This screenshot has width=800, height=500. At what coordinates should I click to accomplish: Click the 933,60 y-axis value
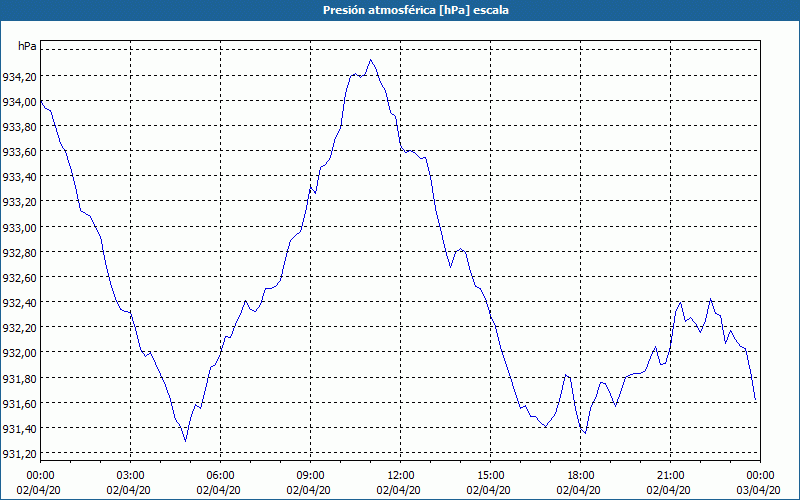pyautogui.click(x=19, y=152)
